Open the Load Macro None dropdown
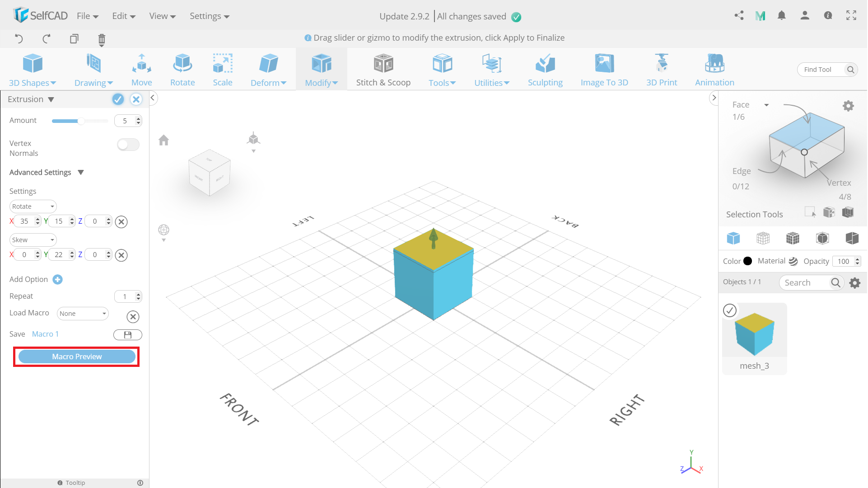Viewport: 868px width, 488px height. click(83, 314)
